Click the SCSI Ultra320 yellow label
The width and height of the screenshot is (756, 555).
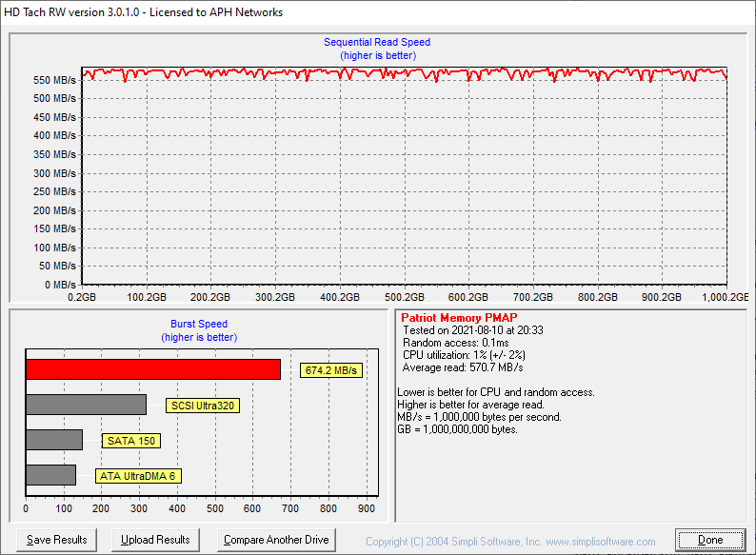pos(202,406)
